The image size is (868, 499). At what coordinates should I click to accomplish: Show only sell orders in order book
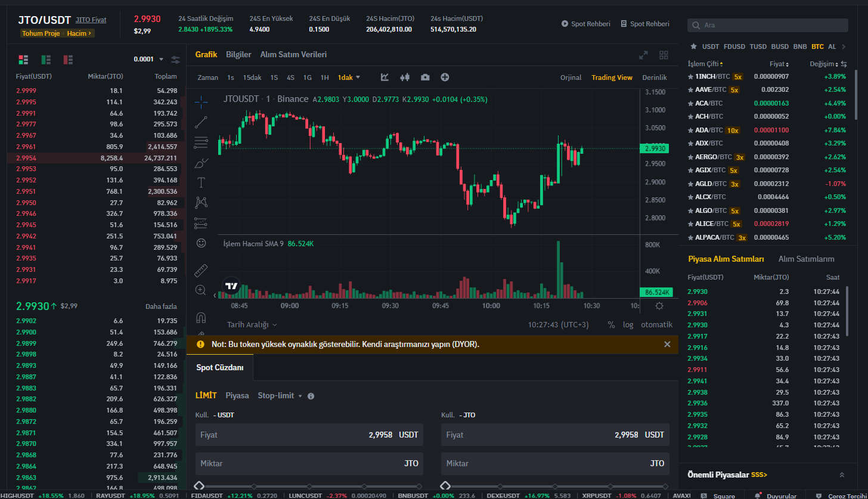click(x=68, y=60)
